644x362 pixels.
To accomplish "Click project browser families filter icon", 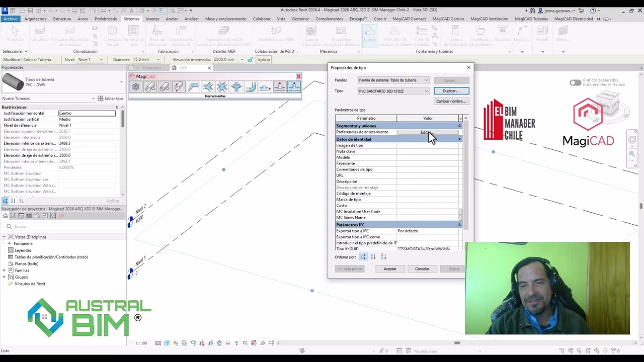I will click(x=45, y=216).
